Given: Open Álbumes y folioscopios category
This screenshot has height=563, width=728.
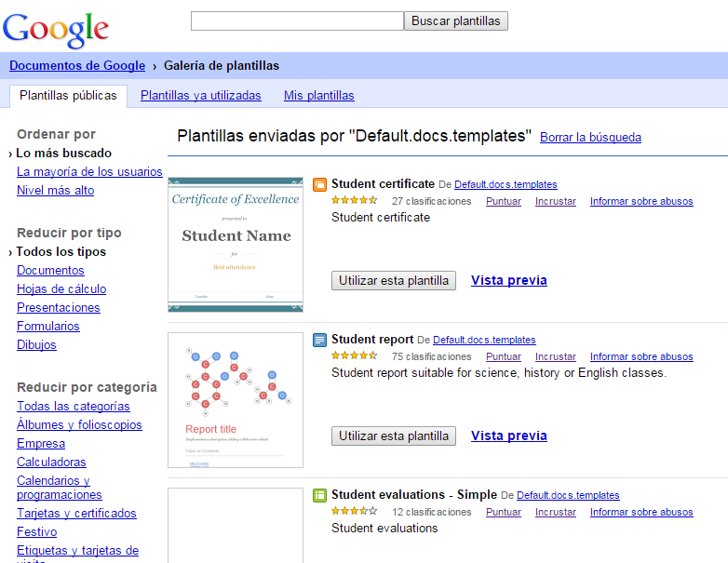Looking at the screenshot, I should [x=79, y=424].
